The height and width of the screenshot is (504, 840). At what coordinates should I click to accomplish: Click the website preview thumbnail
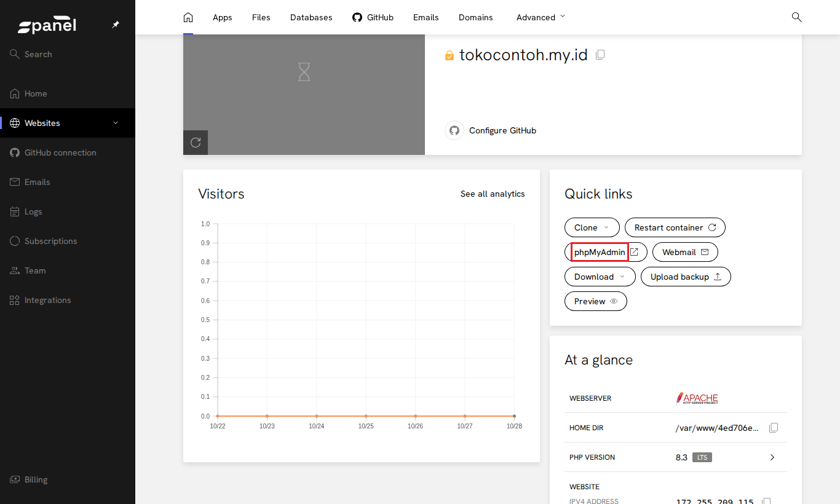pyautogui.click(x=304, y=95)
